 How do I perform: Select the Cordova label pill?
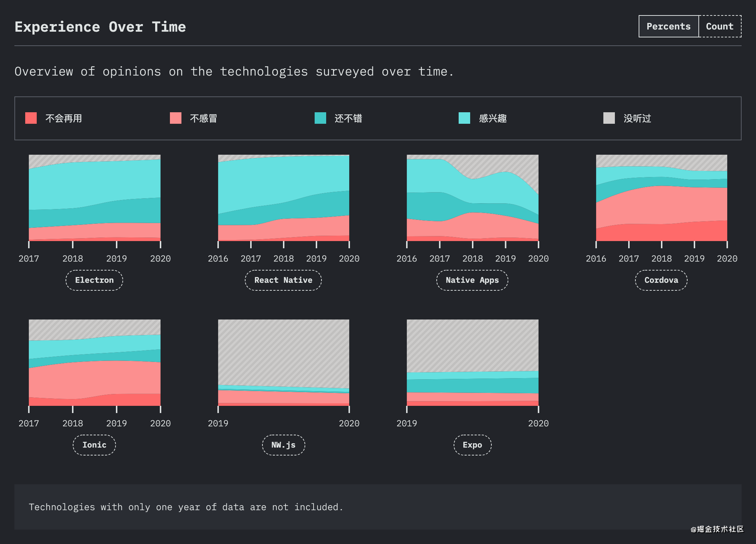(661, 280)
